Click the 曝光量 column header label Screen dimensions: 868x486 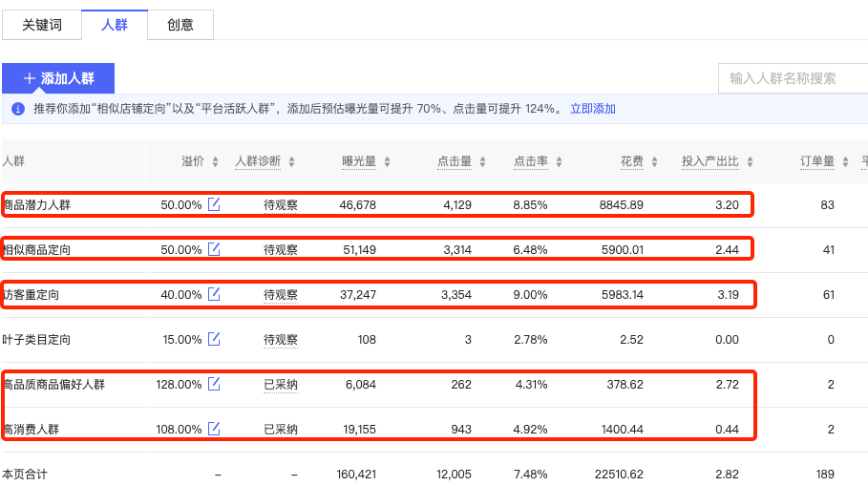point(359,161)
